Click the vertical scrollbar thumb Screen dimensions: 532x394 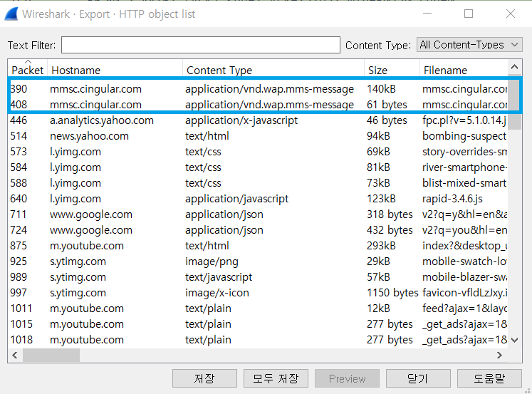pyautogui.click(x=515, y=103)
